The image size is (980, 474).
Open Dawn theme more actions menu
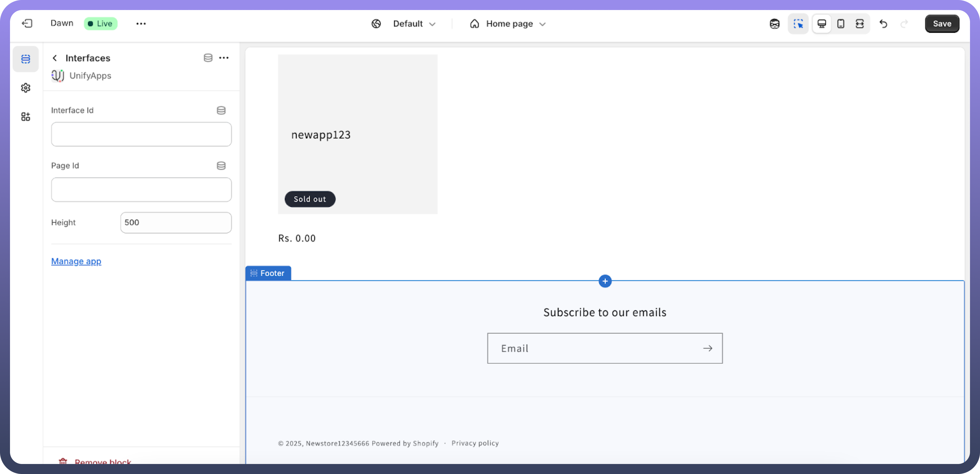[141, 24]
